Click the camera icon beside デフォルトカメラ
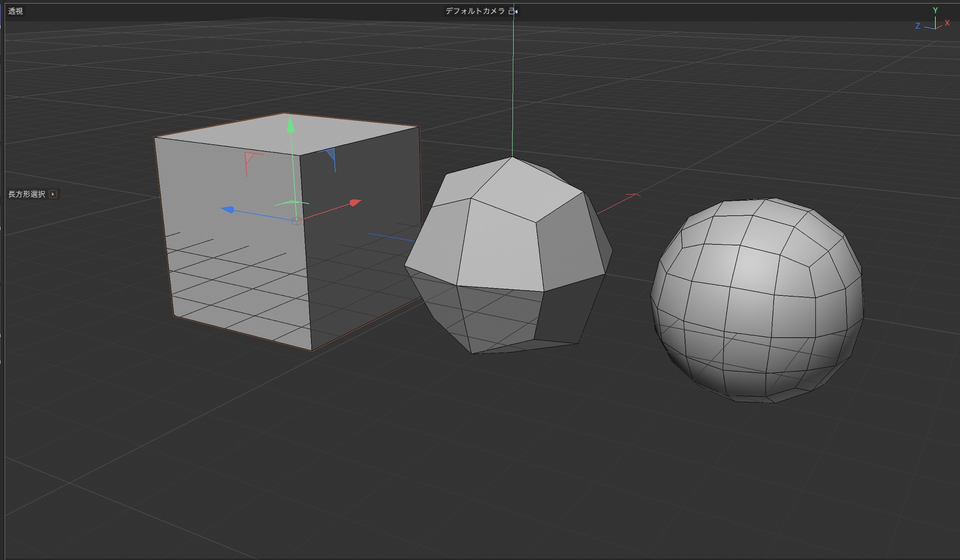The width and height of the screenshot is (960, 560). [x=513, y=11]
